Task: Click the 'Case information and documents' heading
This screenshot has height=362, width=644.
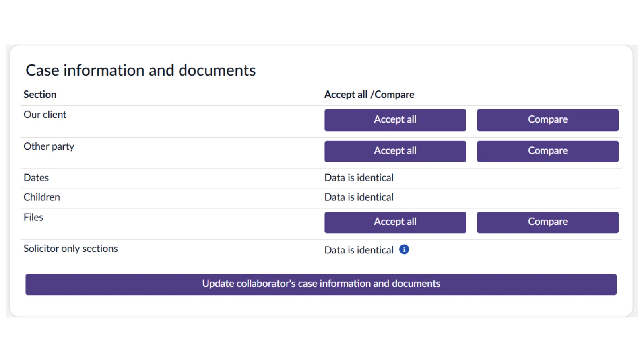Action: pos(140,70)
